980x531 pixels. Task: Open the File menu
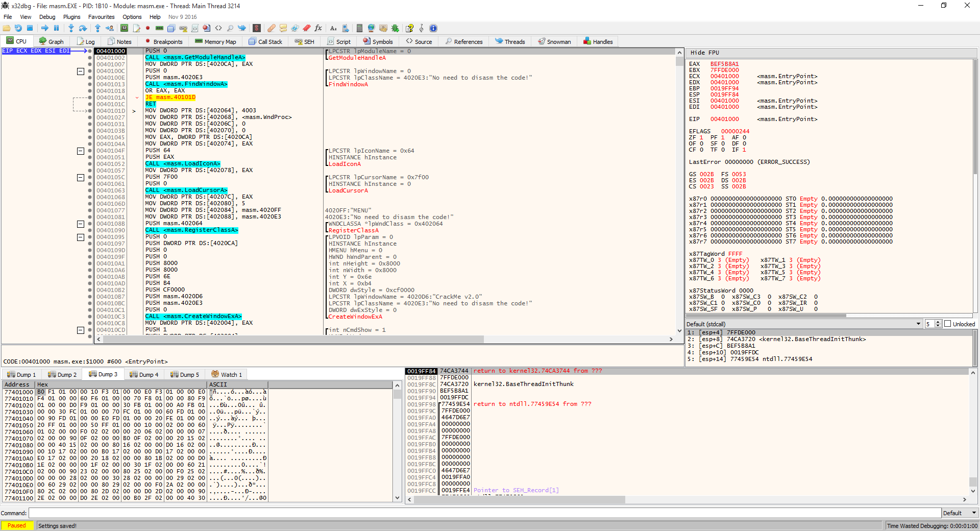pos(8,17)
